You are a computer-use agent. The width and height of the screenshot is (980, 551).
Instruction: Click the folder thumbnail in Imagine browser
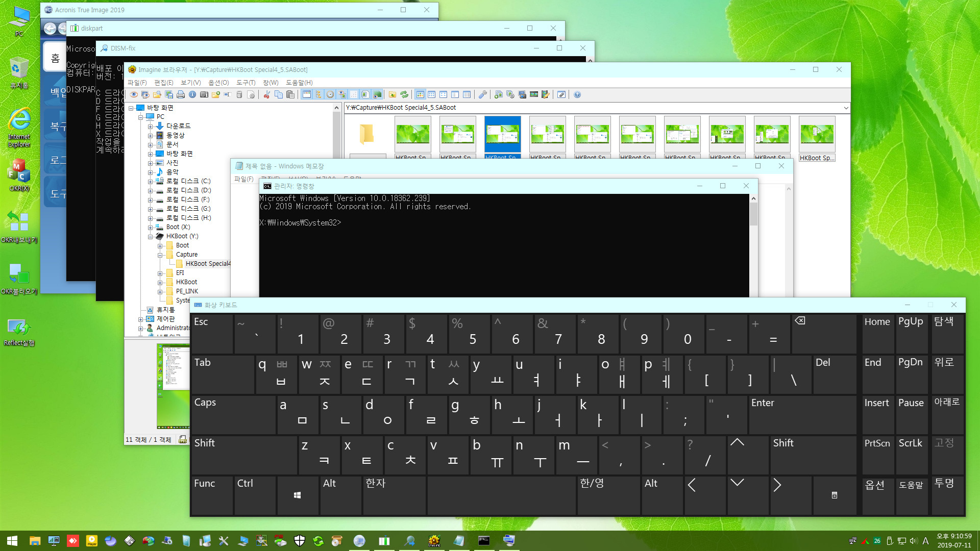[x=367, y=135]
